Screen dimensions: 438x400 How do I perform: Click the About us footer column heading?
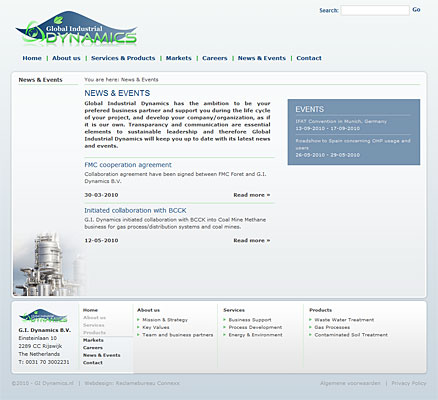tap(148, 310)
